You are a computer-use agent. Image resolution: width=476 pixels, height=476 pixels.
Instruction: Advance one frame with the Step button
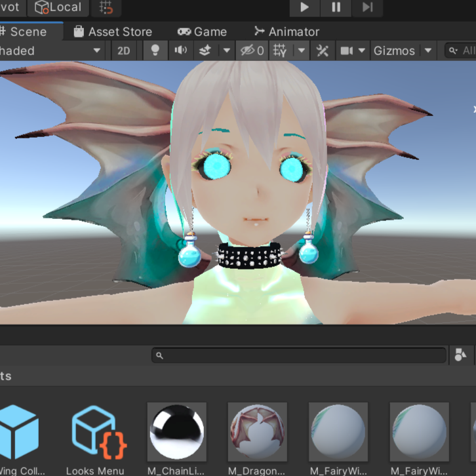coord(367,7)
